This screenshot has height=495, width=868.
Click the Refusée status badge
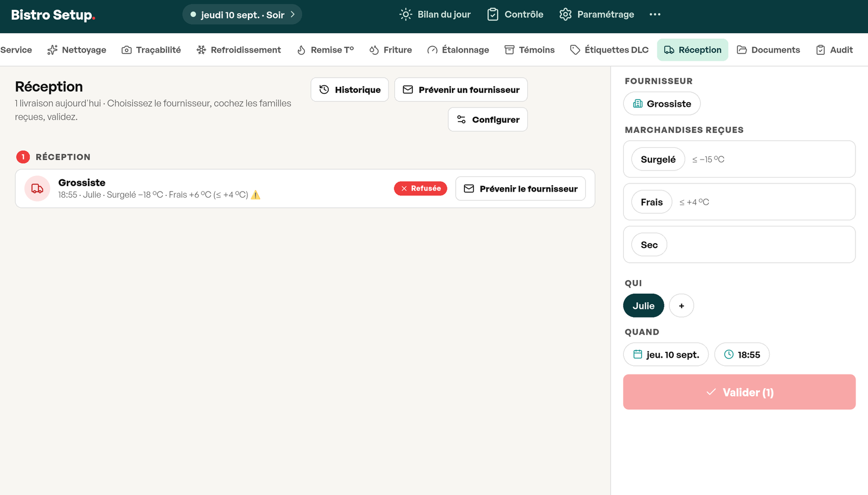click(x=420, y=188)
